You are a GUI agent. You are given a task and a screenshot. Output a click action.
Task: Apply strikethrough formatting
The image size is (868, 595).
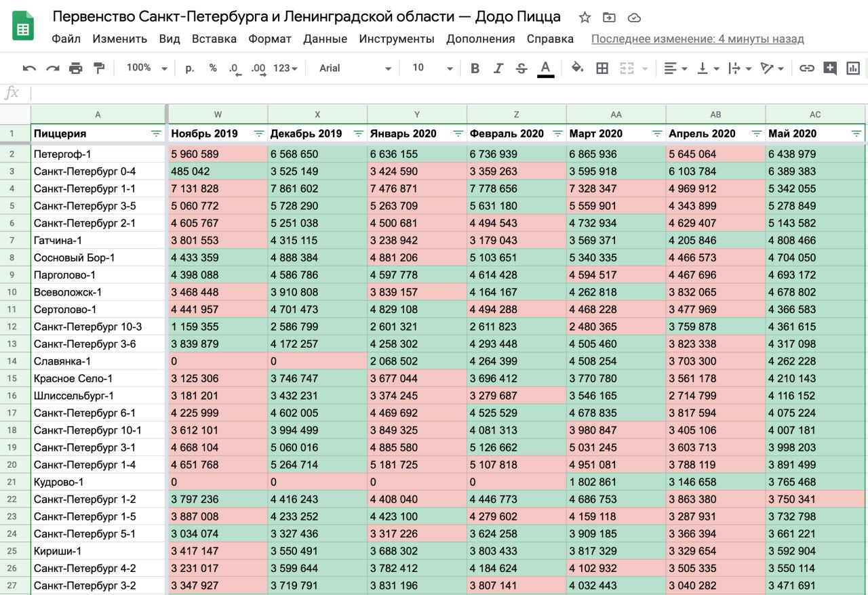tap(521, 68)
